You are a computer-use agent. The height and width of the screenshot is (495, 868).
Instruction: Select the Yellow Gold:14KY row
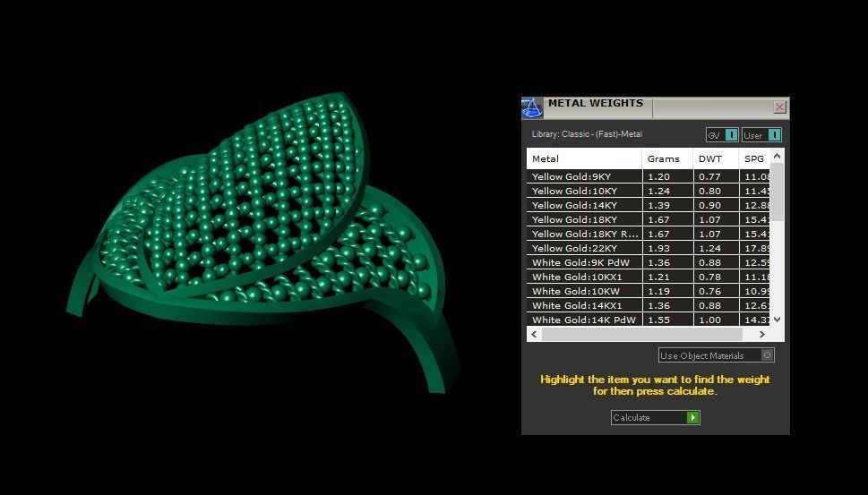(x=649, y=205)
